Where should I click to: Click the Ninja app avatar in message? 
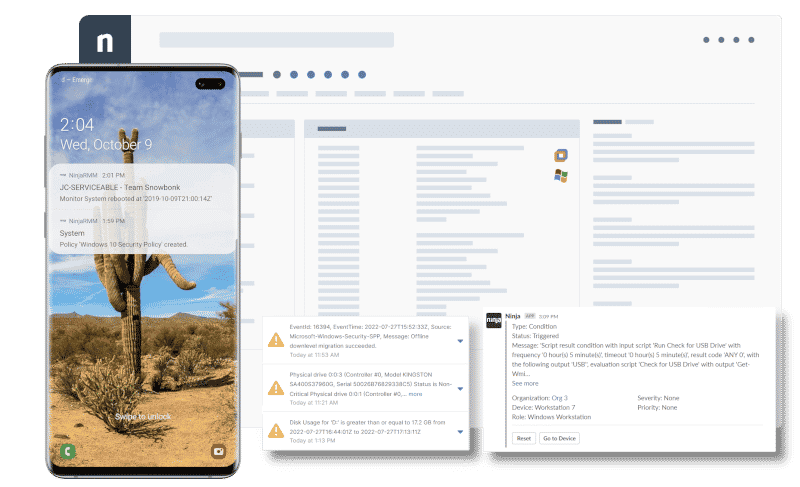(x=494, y=321)
